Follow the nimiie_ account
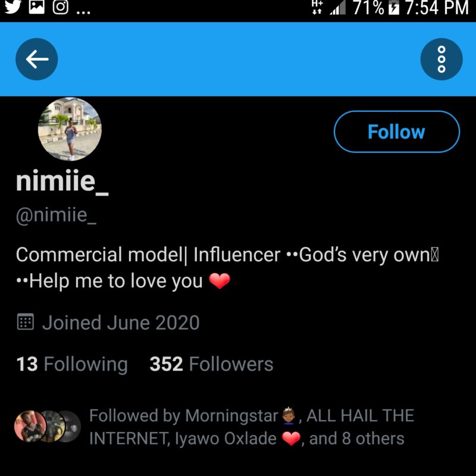Image resolution: width=476 pixels, height=476 pixels. pos(396,131)
